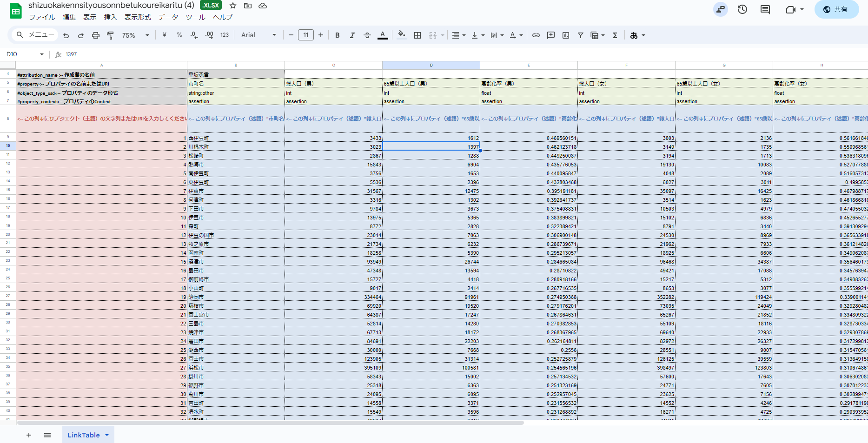The width and height of the screenshot is (868, 443).
Task: Increase the font size
Action: [x=321, y=35]
